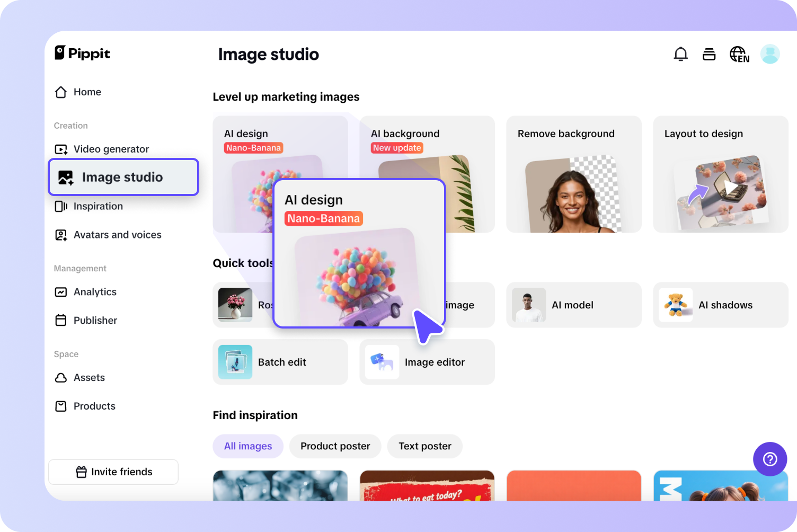This screenshot has height=532, width=797.
Task: Open the notification bell icon
Action: coord(680,54)
